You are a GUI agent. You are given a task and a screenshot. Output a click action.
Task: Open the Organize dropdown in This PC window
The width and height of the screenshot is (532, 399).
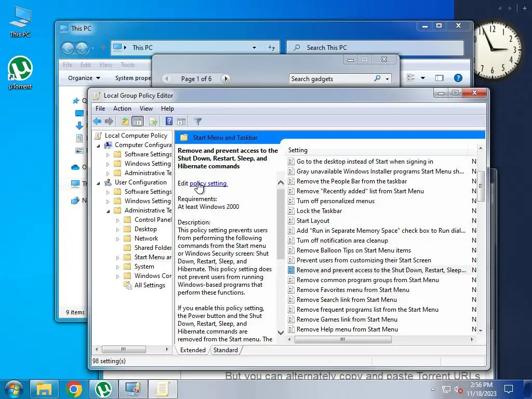(x=84, y=78)
